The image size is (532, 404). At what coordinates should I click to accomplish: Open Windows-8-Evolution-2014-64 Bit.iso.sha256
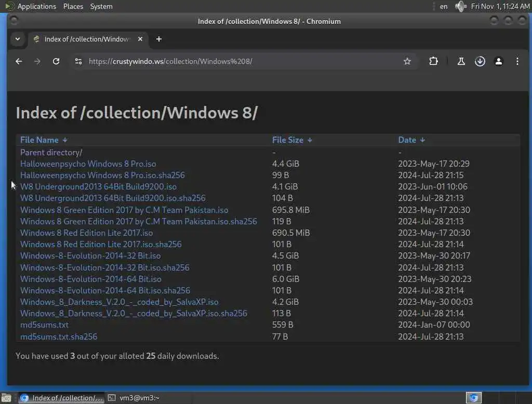click(x=105, y=291)
